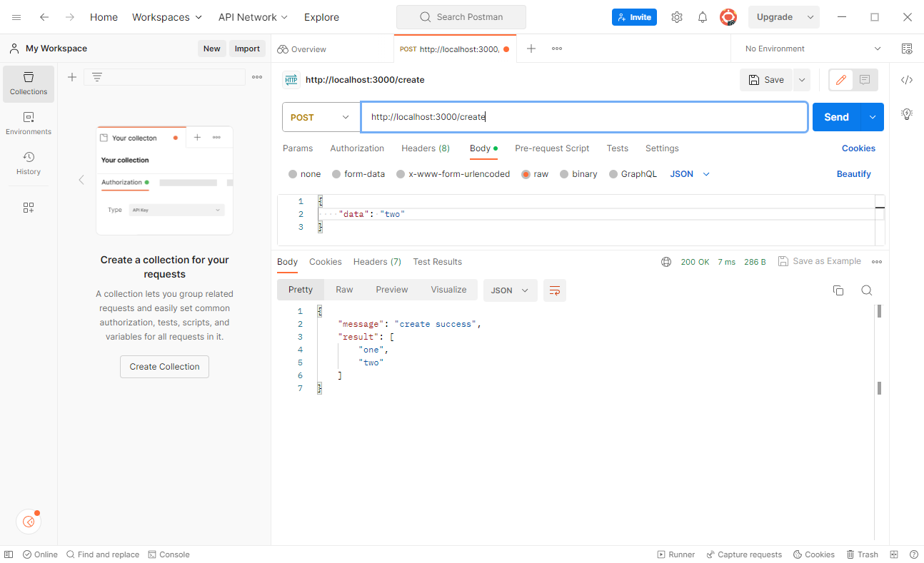Viewport: 924px width, 563px height.
Task: Open the hamburger menu icon
Action: click(x=16, y=17)
